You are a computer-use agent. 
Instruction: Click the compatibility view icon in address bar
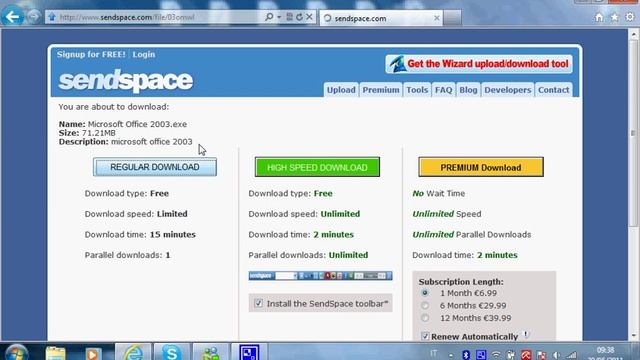[289, 17]
